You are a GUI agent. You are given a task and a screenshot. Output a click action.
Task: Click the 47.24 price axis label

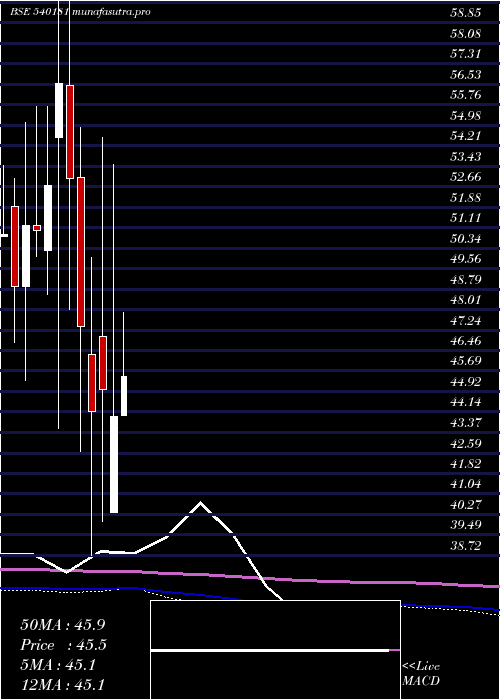tap(465, 320)
